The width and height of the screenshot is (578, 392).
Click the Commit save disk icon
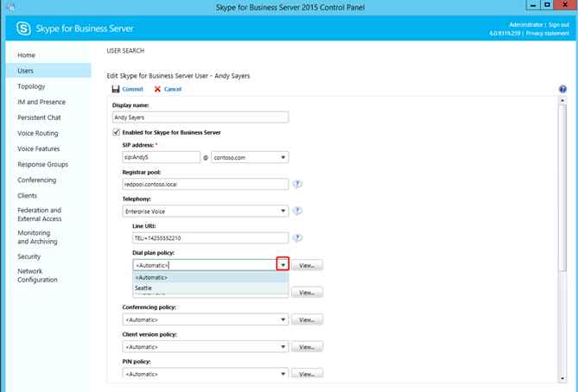tap(116, 89)
